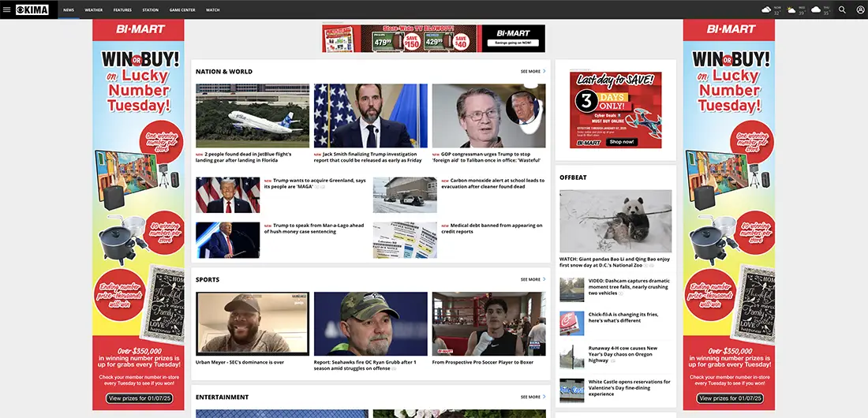Image resolution: width=868 pixels, height=418 pixels.
Task: Open the user account profile icon
Action: pos(859,9)
